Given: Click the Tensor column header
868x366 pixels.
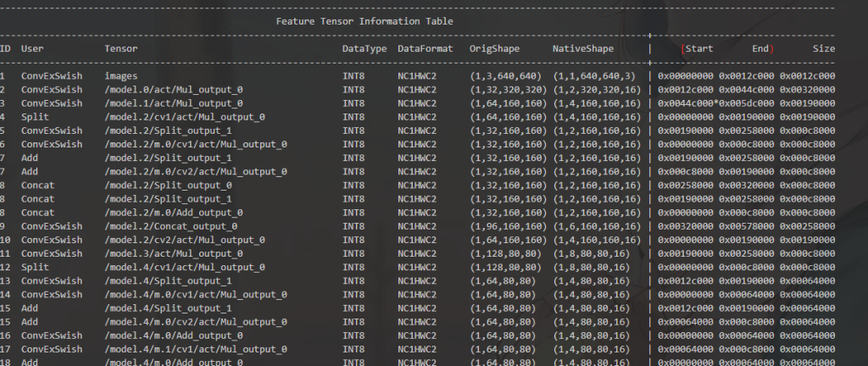Looking at the screenshot, I should tap(121, 49).
